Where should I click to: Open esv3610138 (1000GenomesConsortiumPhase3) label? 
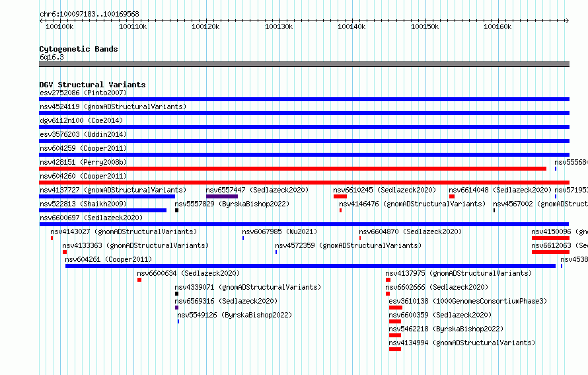coord(468,301)
